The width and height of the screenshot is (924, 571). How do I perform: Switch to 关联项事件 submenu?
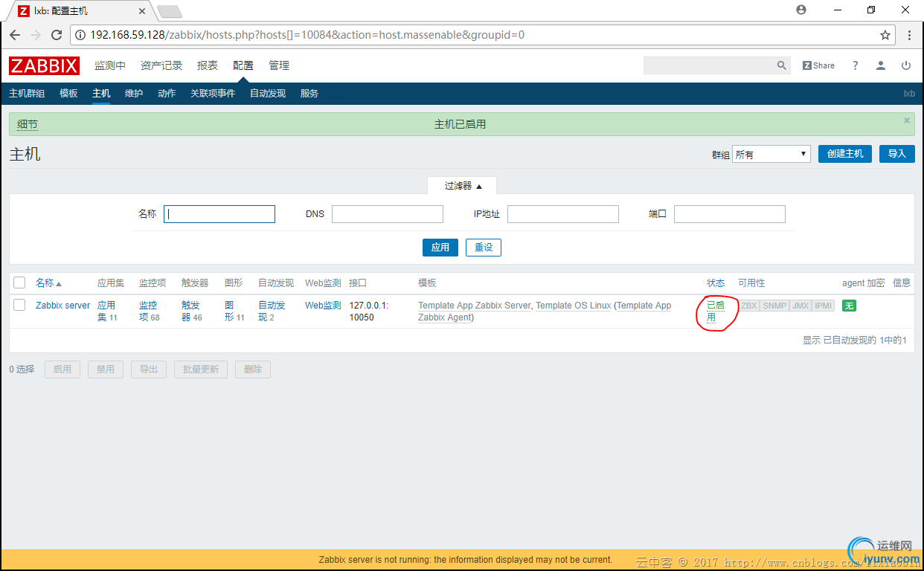click(213, 93)
